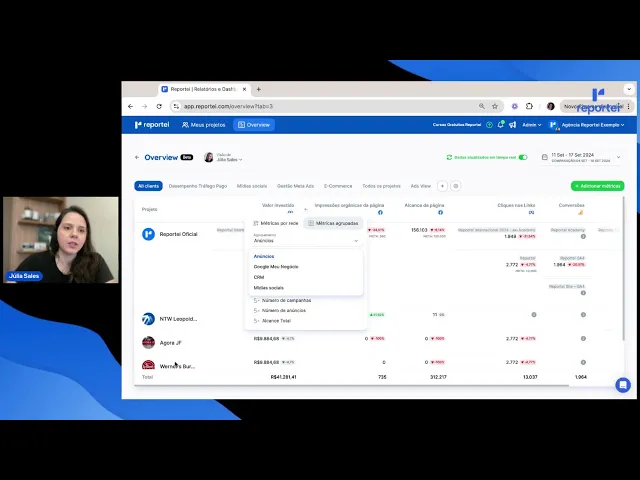Viewport: 640px width, 480px height.
Task: Go forward with the browser forward arrow
Action: [144, 107]
